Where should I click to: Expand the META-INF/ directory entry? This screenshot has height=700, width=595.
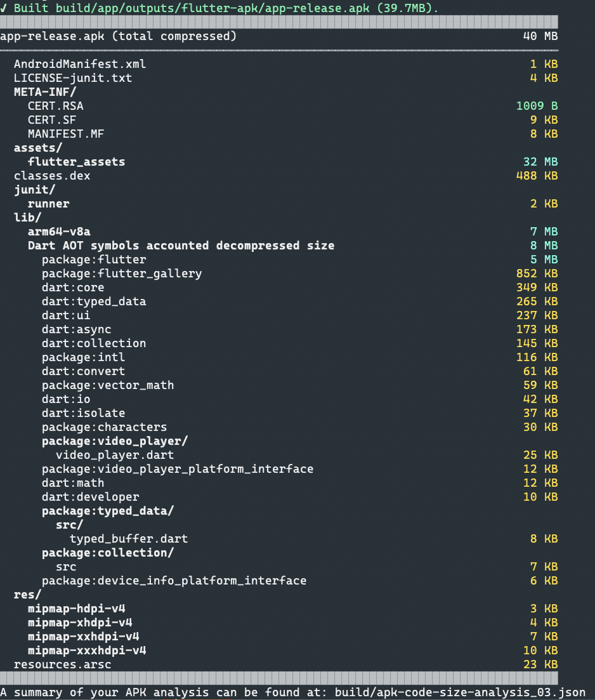point(37,92)
